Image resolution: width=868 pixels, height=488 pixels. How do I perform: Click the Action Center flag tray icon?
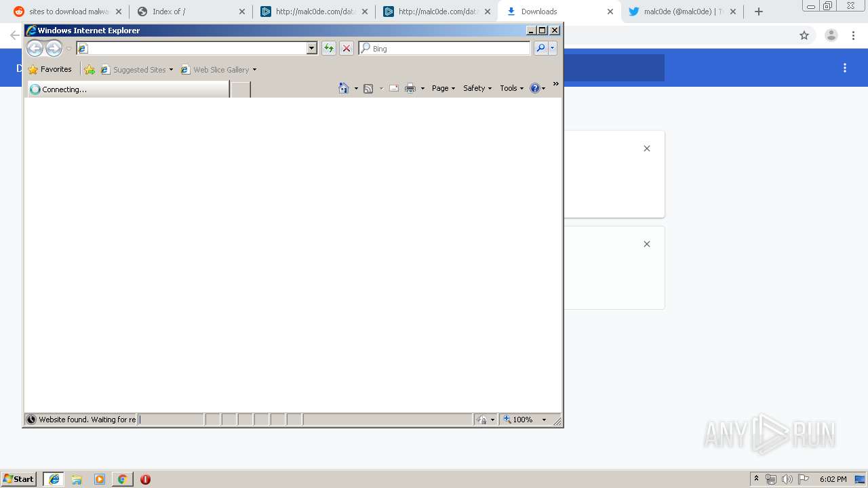[x=804, y=479]
